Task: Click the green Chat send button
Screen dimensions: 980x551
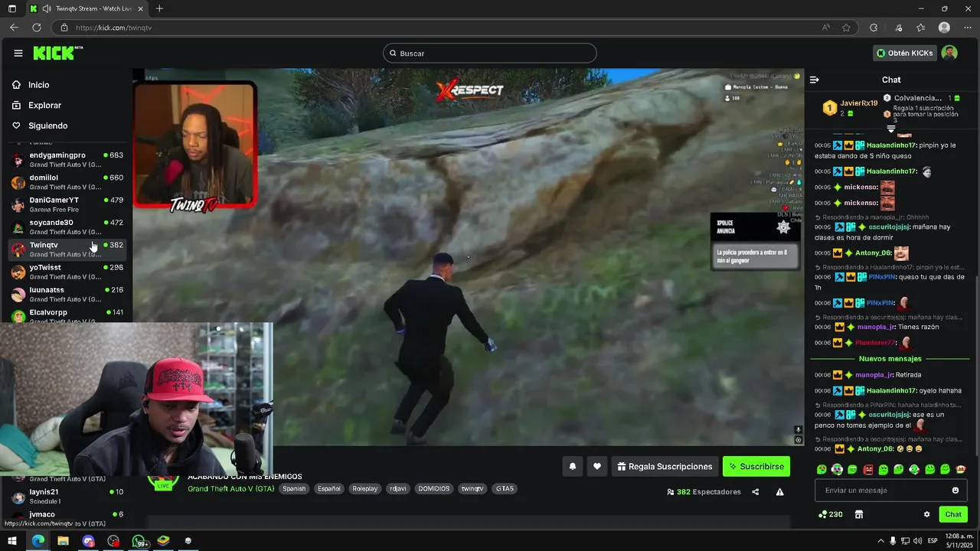Action: tap(953, 514)
